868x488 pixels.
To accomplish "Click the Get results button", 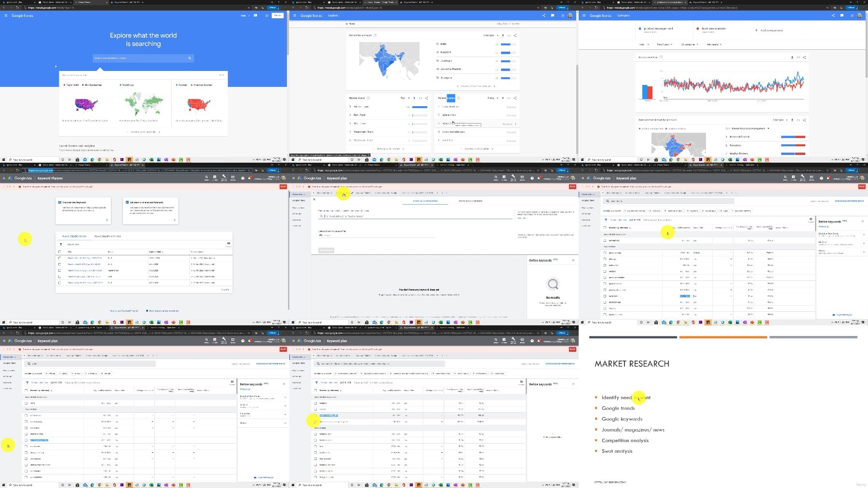I will (x=326, y=251).
